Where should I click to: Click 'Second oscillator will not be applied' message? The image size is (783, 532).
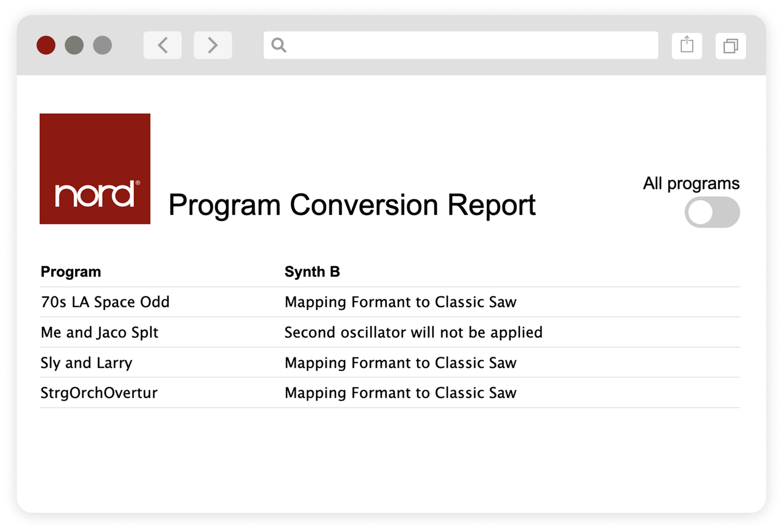coord(414,333)
